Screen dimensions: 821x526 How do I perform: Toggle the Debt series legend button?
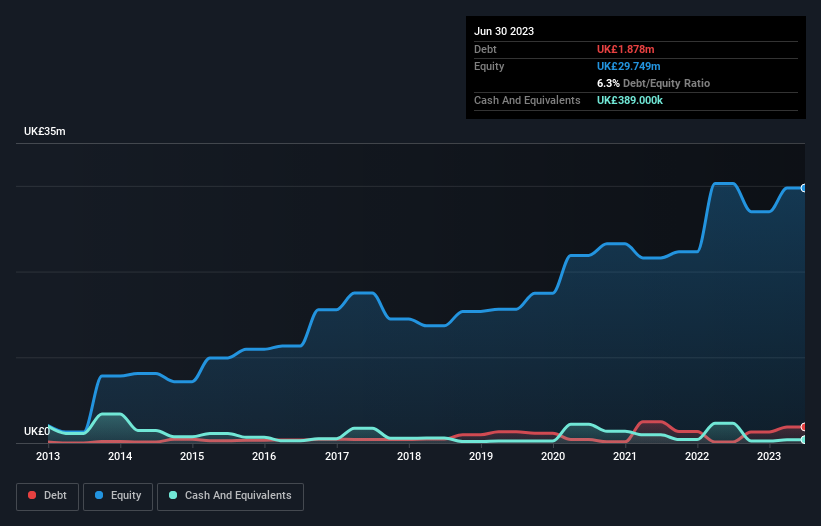click(48, 496)
